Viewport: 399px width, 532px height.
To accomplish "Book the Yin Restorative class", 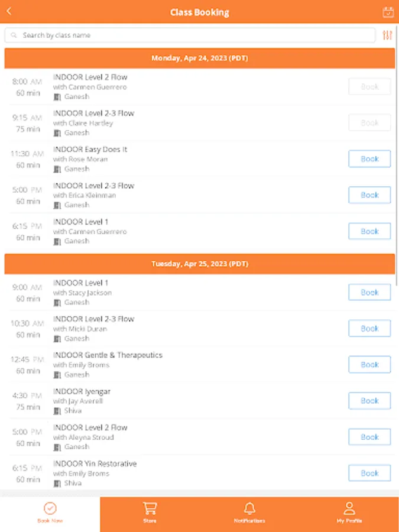I will pyautogui.click(x=369, y=473).
